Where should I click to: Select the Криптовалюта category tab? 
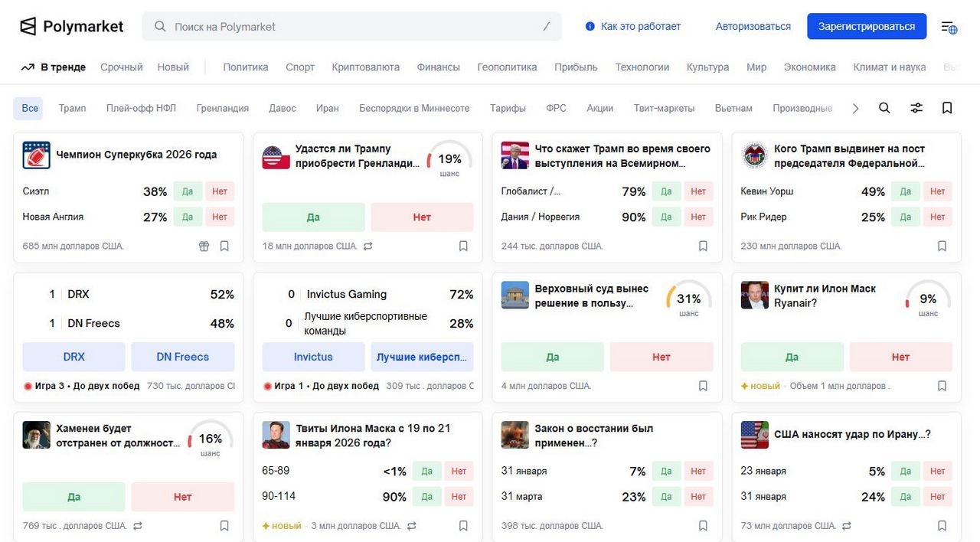365,67
